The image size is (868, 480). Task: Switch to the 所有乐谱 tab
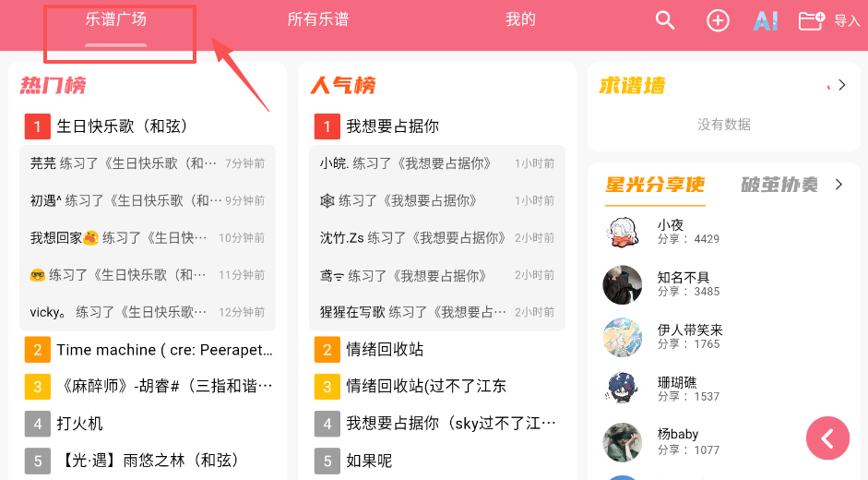coord(317,19)
